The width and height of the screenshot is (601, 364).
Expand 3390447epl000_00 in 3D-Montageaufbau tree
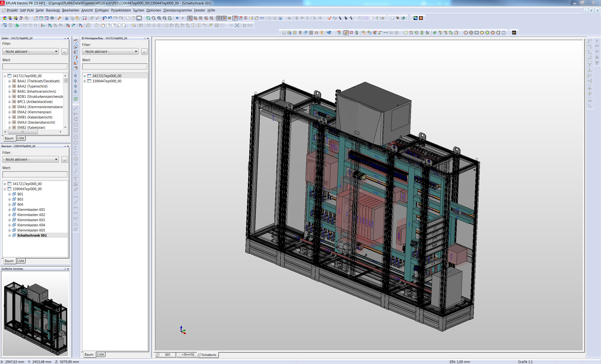(85, 81)
